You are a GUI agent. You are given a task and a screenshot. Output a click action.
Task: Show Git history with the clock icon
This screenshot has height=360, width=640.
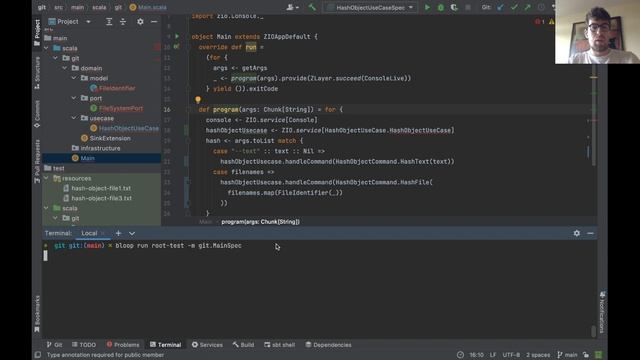click(x=541, y=7)
